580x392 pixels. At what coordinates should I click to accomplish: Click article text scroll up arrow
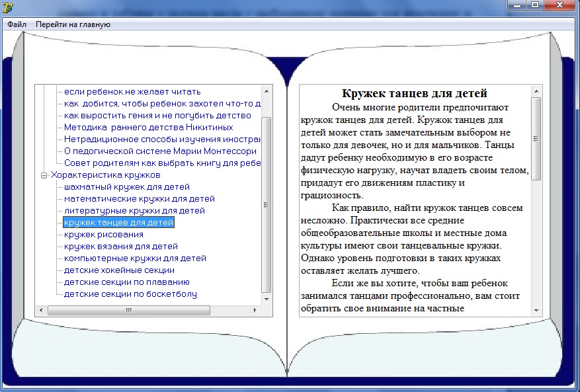pyautogui.click(x=536, y=91)
